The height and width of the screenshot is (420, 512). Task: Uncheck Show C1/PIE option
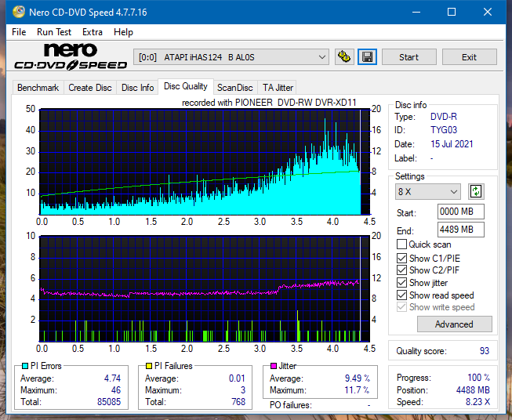coord(401,259)
